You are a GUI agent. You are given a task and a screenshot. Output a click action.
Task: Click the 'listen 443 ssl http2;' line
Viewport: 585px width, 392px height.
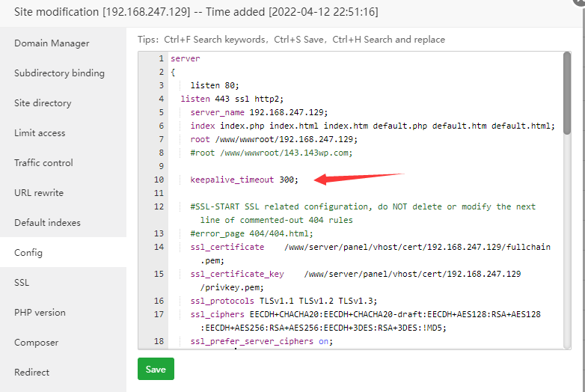(232, 99)
